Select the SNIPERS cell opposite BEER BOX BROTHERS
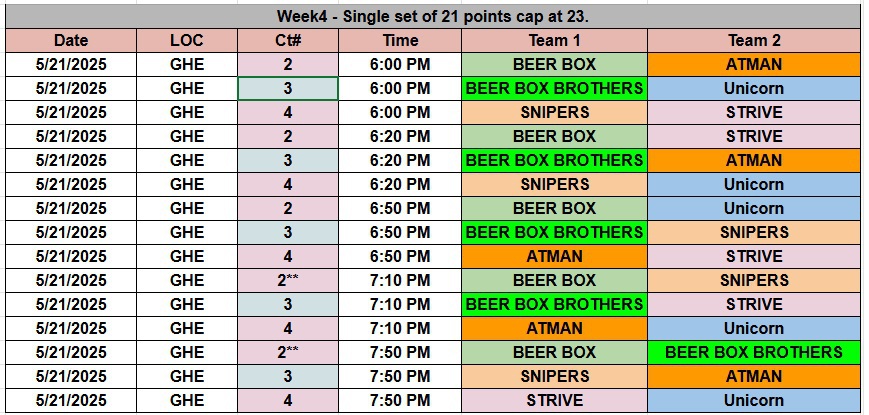Screen dimensions: 869x415 point(753,233)
